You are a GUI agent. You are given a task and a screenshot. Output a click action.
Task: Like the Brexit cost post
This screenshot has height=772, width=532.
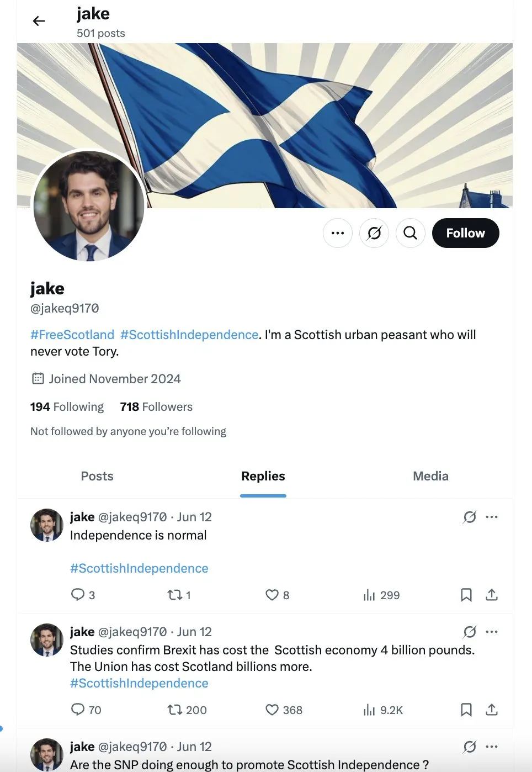[284, 710]
